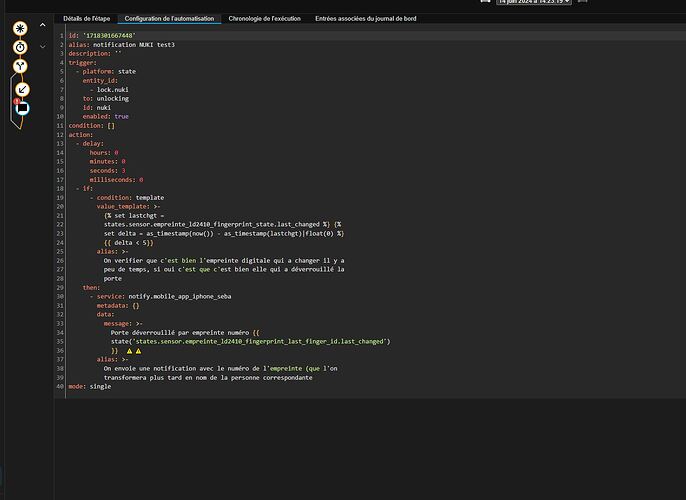The height and width of the screenshot is (500, 686).
Task: Click the 'platform: state' line
Action: pos(106,71)
